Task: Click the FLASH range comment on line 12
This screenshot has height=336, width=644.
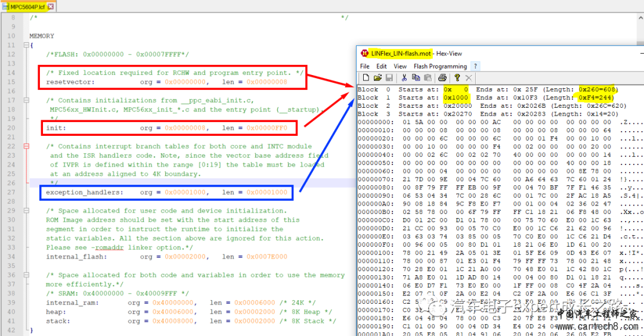Action: [117, 54]
